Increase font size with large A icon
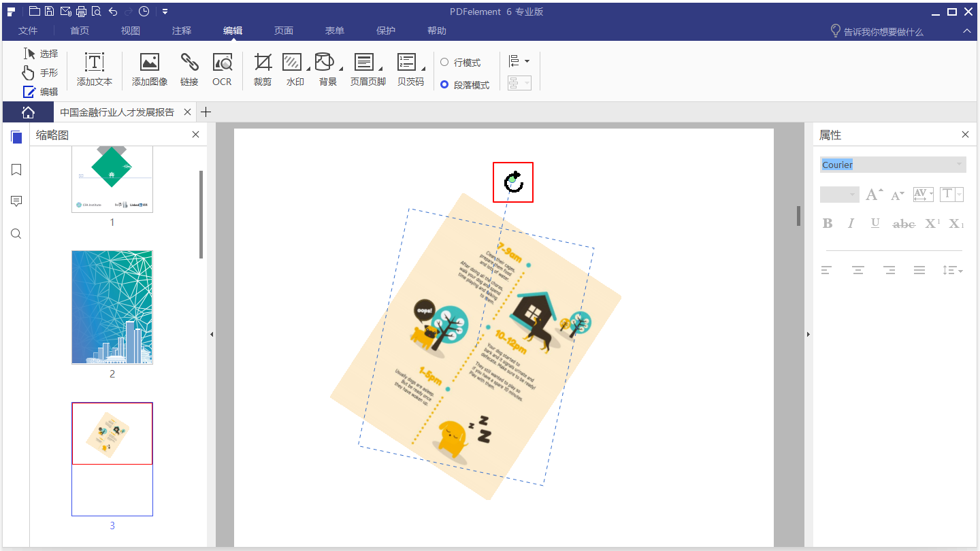 click(875, 195)
